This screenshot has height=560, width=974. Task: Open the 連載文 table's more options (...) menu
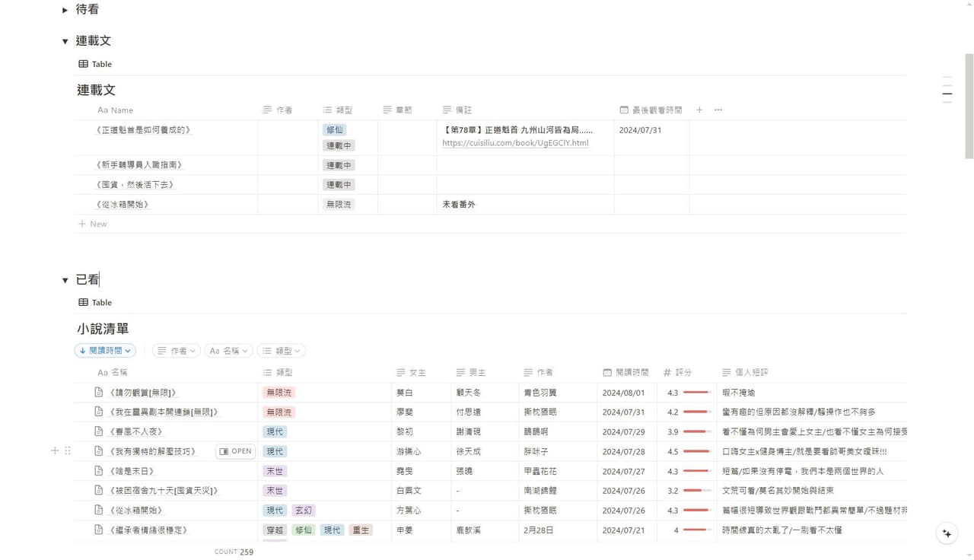click(x=718, y=110)
